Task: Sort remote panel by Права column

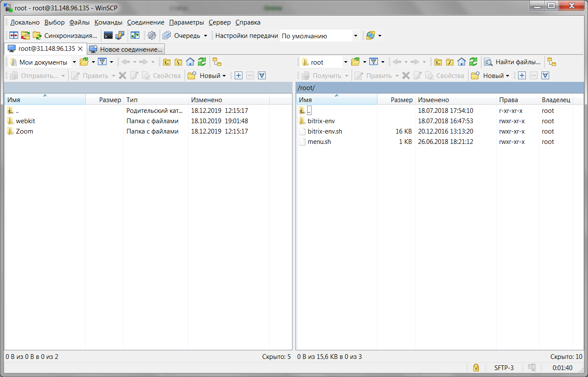Action: [x=517, y=100]
